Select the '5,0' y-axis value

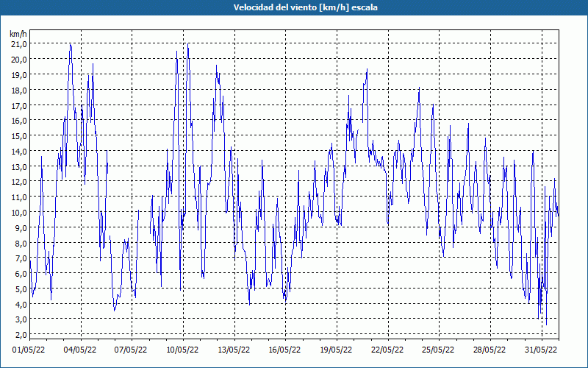(x=21, y=289)
